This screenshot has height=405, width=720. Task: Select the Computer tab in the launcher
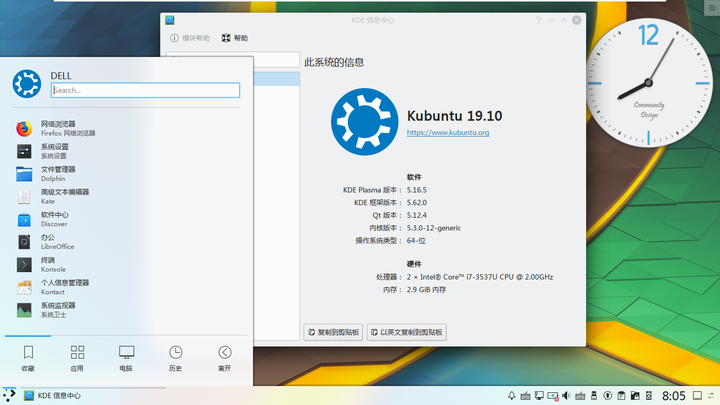point(126,358)
